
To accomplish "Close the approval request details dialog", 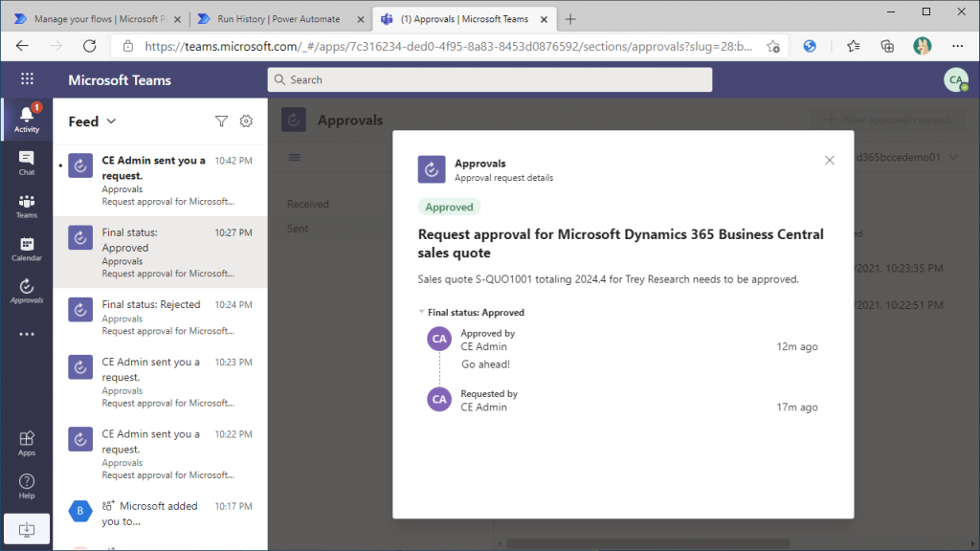I will (830, 161).
